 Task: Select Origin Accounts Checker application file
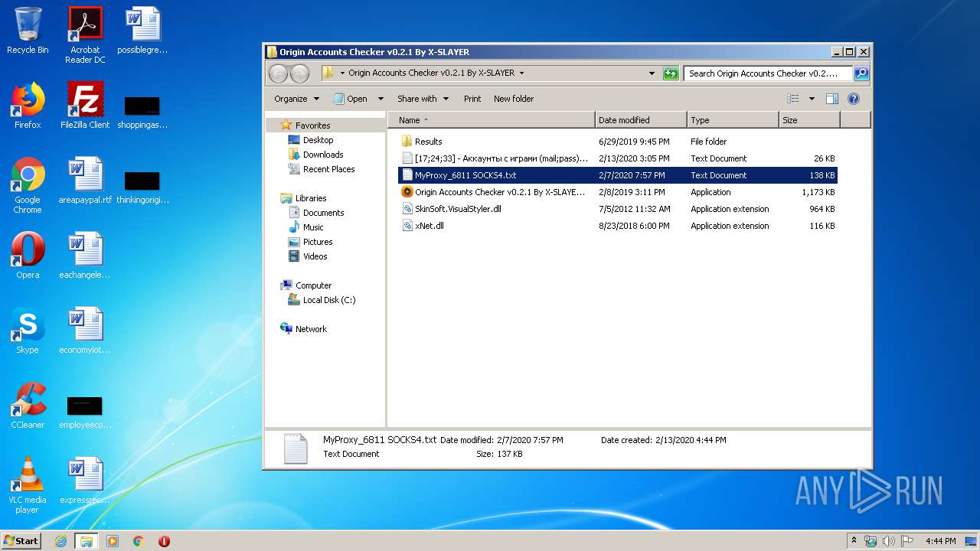618,192
